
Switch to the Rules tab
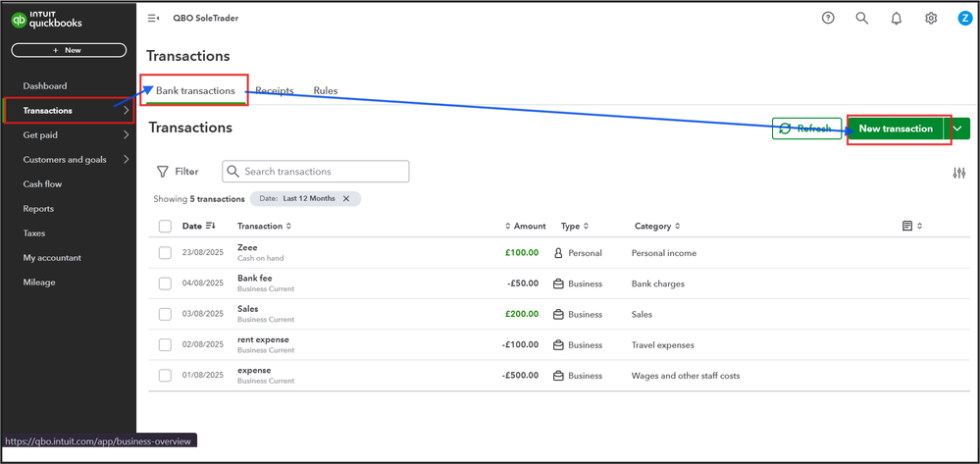[326, 90]
